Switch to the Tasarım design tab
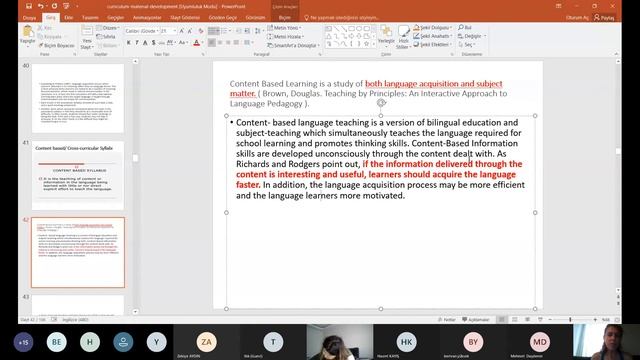This screenshot has height=360, width=640. coord(90,18)
